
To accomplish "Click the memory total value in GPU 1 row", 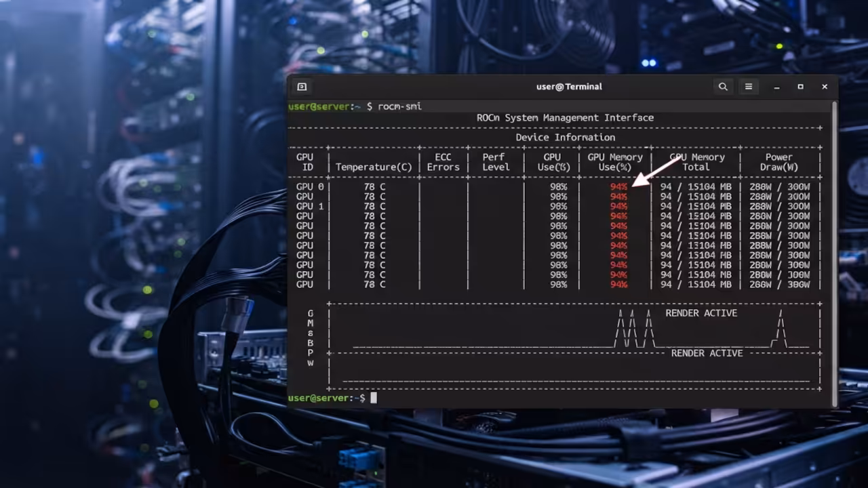I will pos(696,207).
